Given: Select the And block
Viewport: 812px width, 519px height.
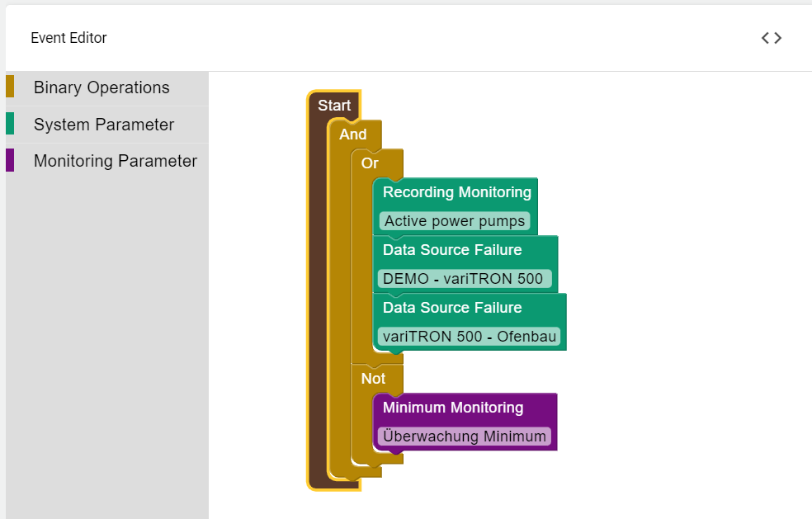Looking at the screenshot, I should [353, 134].
